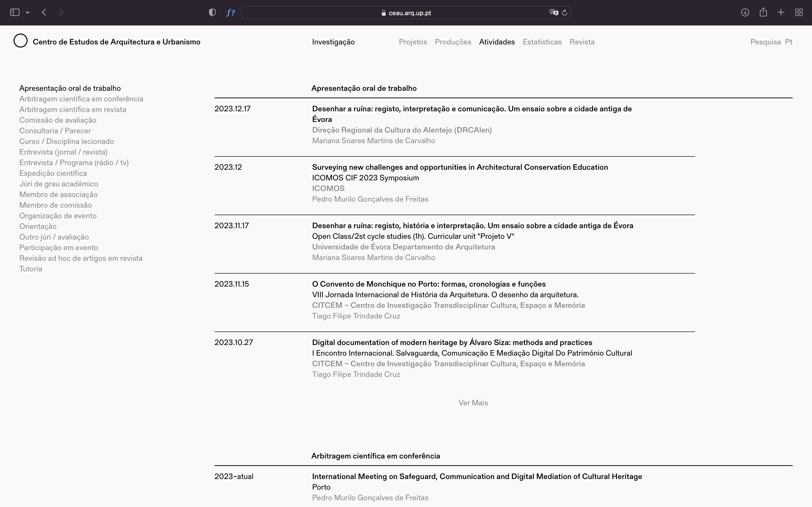Switch the Pt language selector
The image size is (812, 507).
point(789,42)
